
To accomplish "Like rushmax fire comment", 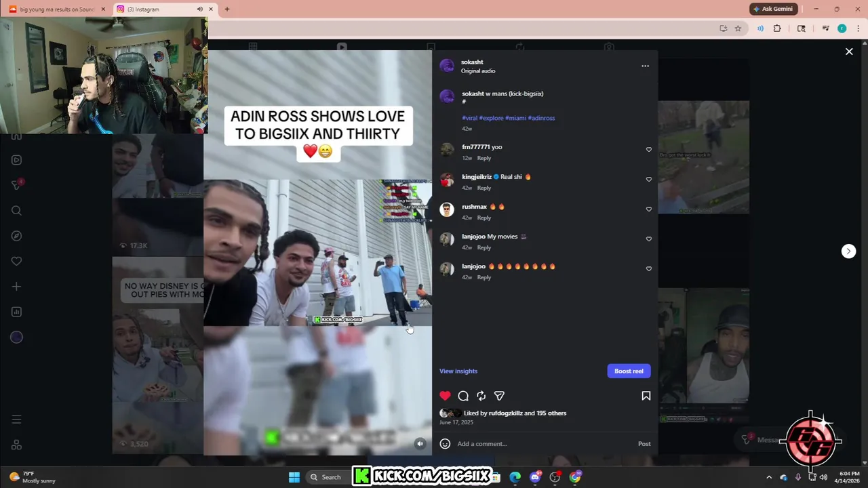I will pos(649,209).
